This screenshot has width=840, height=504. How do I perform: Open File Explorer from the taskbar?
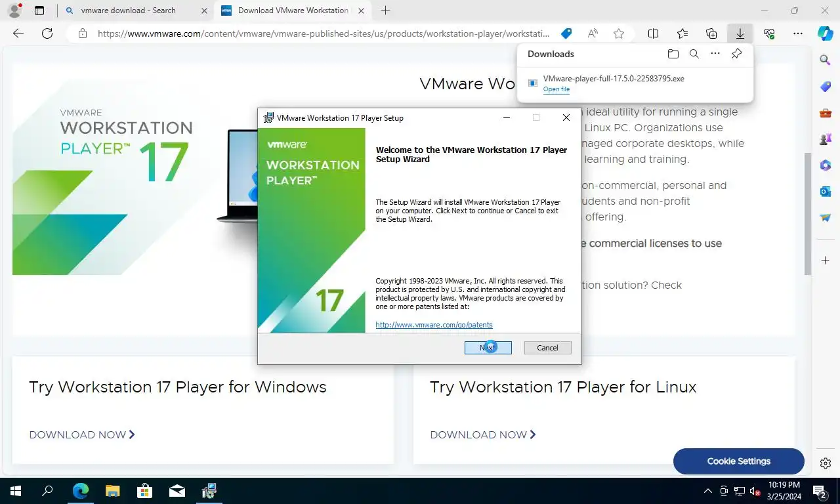[x=113, y=491]
